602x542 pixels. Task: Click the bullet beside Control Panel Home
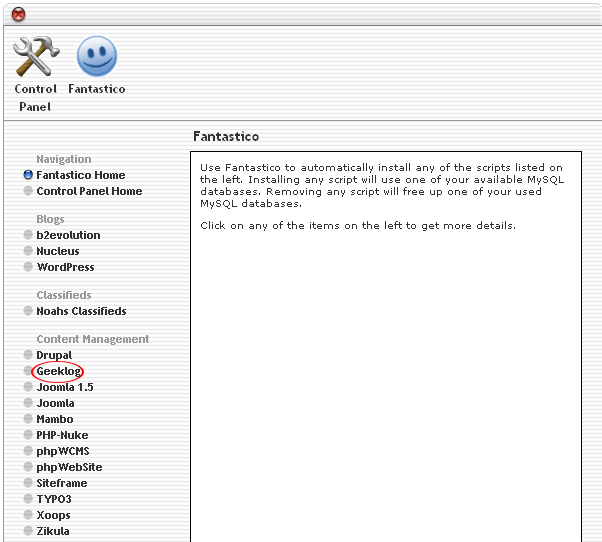coord(28,191)
